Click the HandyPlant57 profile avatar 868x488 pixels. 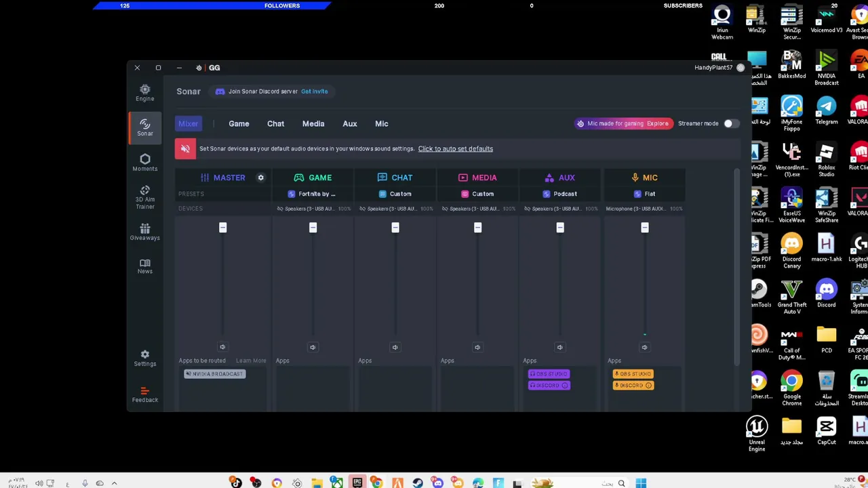click(x=741, y=68)
